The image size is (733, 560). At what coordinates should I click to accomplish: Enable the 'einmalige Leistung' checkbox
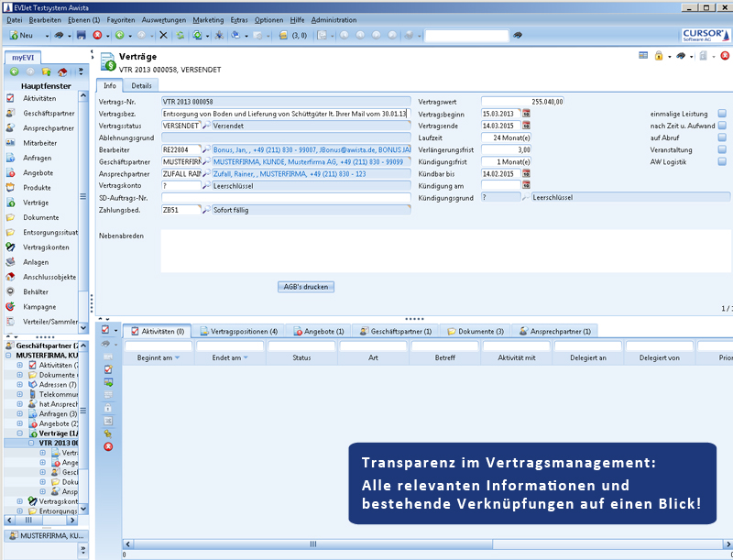point(721,114)
